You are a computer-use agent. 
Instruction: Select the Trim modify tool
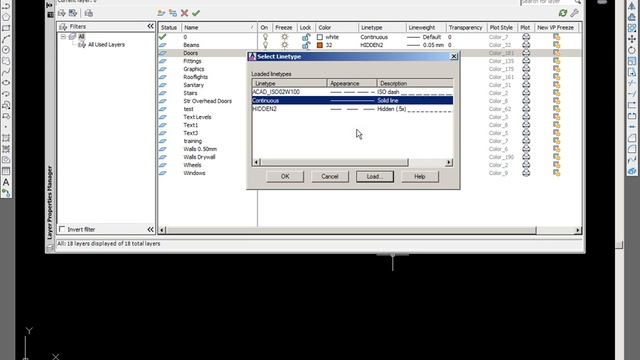(x=632, y=83)
